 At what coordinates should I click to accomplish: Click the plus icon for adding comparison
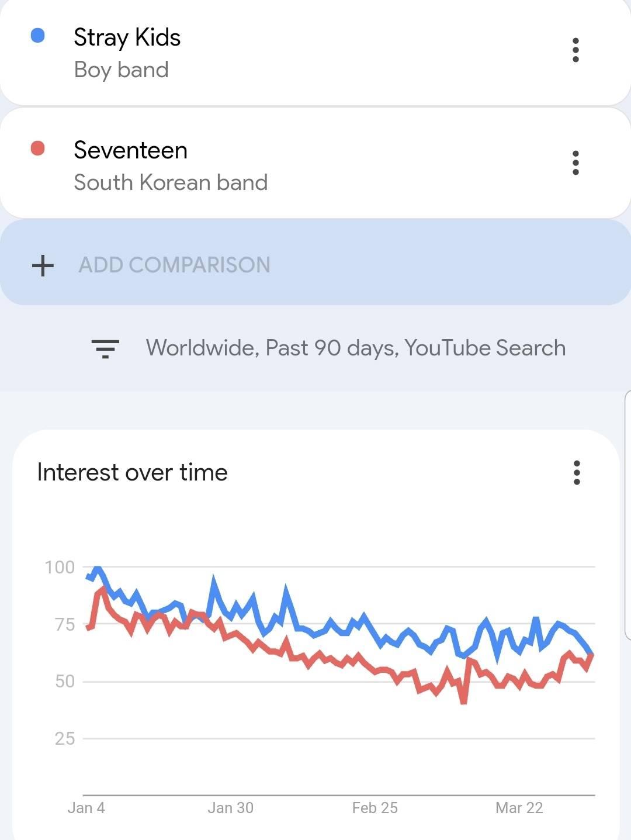[43, 265]
